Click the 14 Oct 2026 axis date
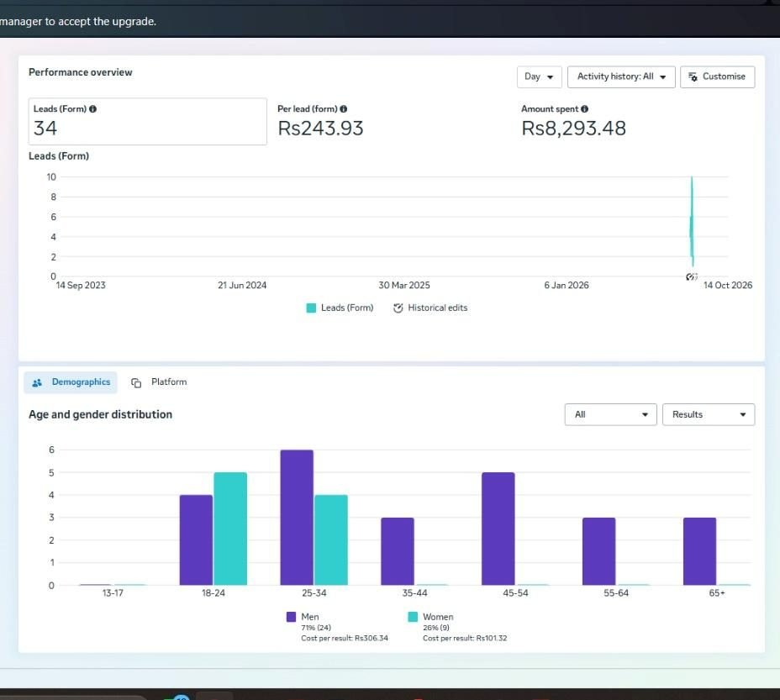Screen dimensions: 780x700 (728, 285)
